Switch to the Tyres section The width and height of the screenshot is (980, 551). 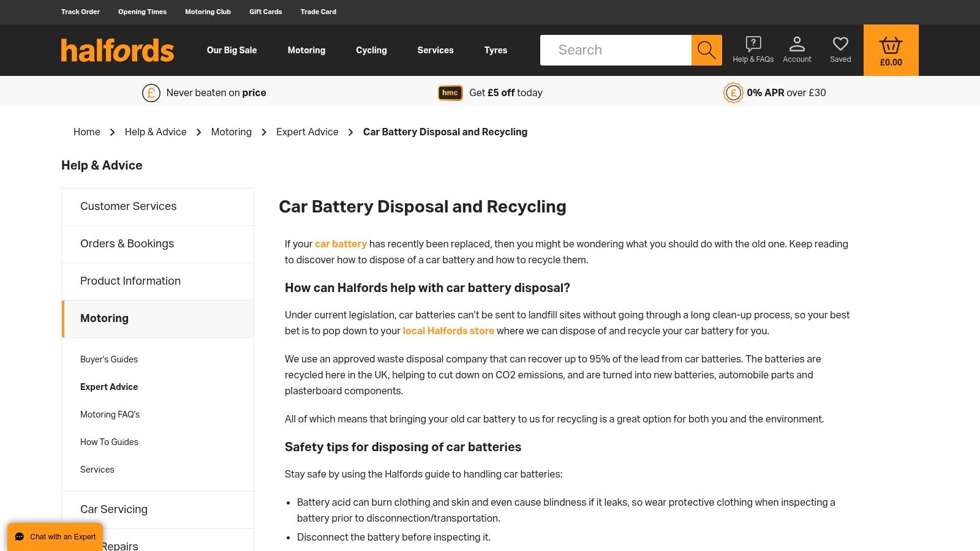click(x=496, y=50)
